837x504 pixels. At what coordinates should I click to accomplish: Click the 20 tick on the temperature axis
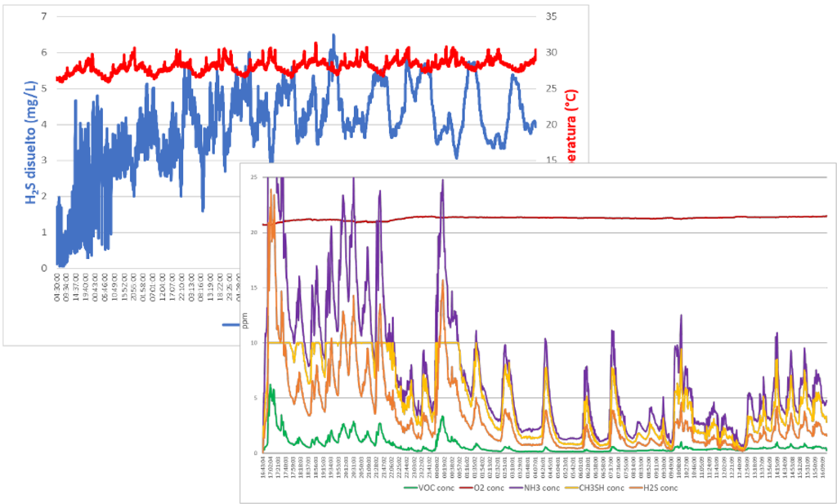[x=552, y=125]
